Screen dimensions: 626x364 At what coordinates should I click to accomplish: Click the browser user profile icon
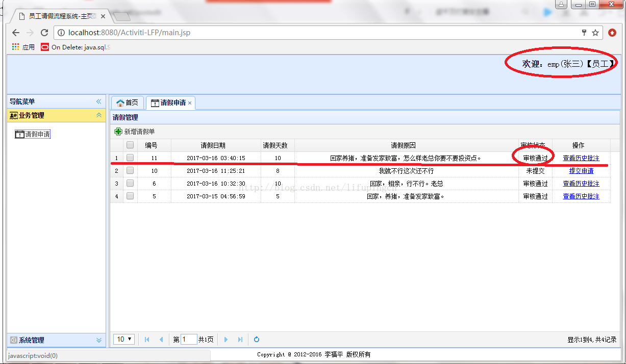(561, 4)
